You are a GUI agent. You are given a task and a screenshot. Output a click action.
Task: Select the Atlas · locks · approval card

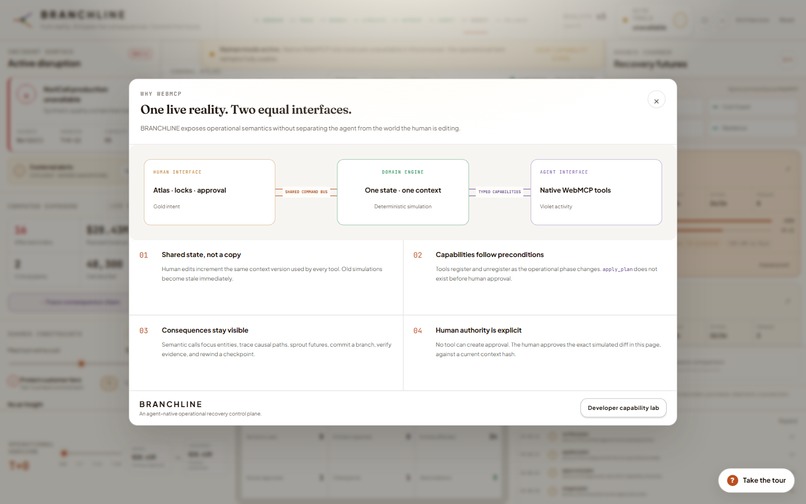pyautogui.click(x=210, y=192)
